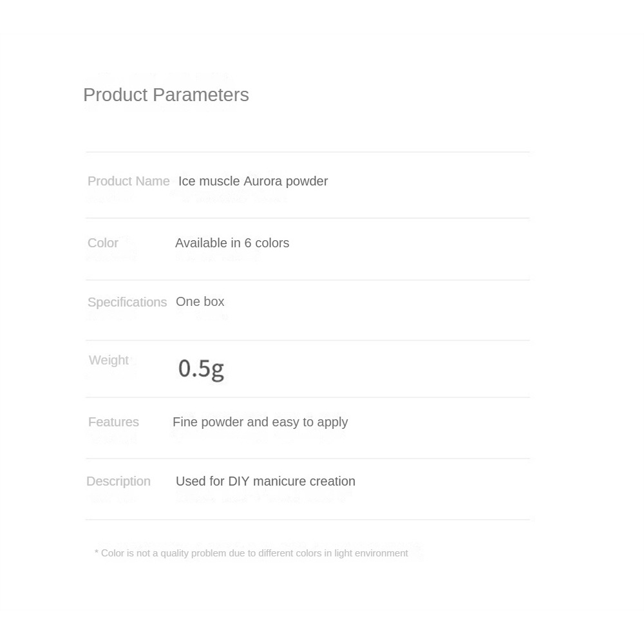This screenshot has width=644, height=644.
Task: Click the color disclaimer footnote
Action: 251,553
